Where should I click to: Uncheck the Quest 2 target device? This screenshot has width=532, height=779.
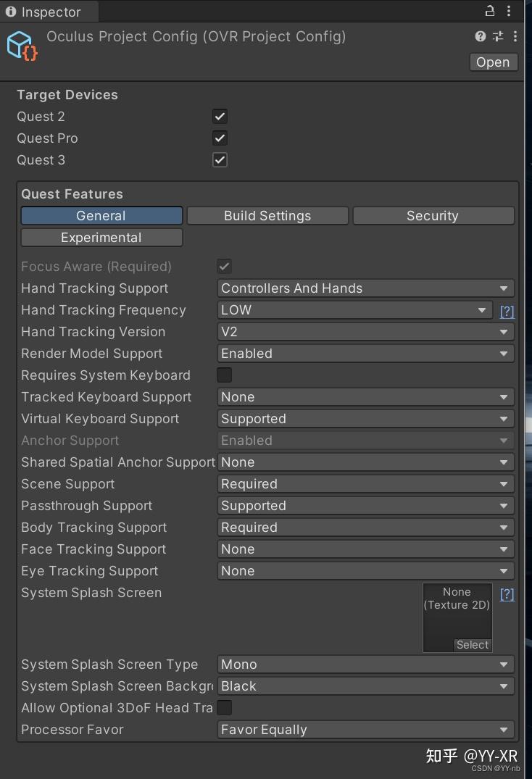click(x=220, y=116)
